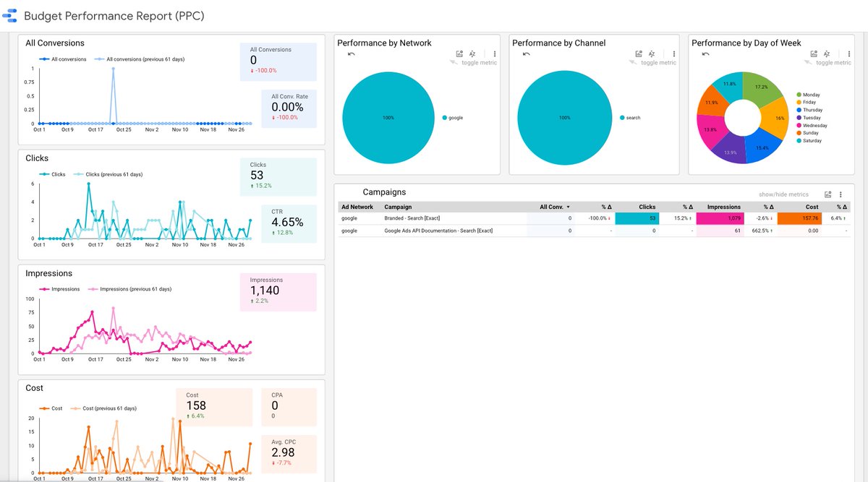Click the Saturday legend entry

pyautogui.click(x=809, y=140)
